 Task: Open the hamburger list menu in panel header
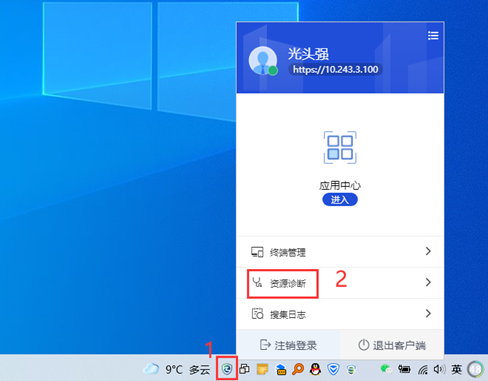point(433,36)
